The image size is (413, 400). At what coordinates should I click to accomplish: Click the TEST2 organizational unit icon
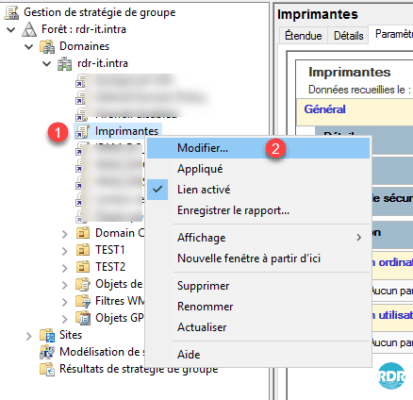pos(82,267)
